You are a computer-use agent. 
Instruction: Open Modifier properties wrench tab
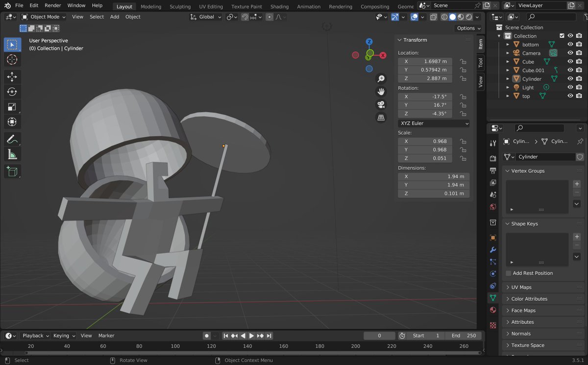point(493,250)
